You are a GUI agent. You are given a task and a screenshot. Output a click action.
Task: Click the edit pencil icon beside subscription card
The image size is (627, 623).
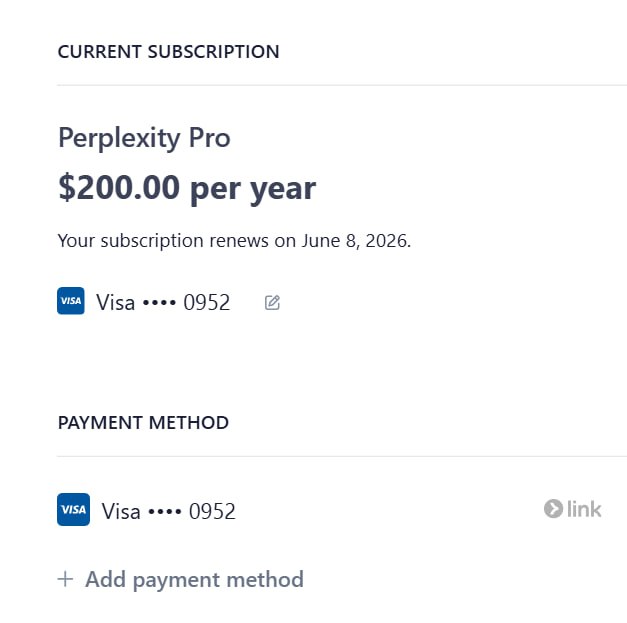(x=272, y=303)
